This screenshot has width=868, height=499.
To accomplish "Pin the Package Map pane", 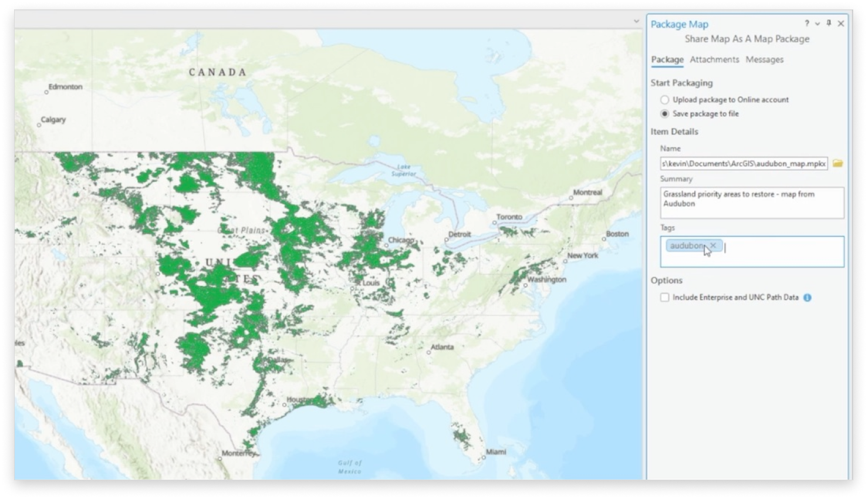I will tap(829, 23).
